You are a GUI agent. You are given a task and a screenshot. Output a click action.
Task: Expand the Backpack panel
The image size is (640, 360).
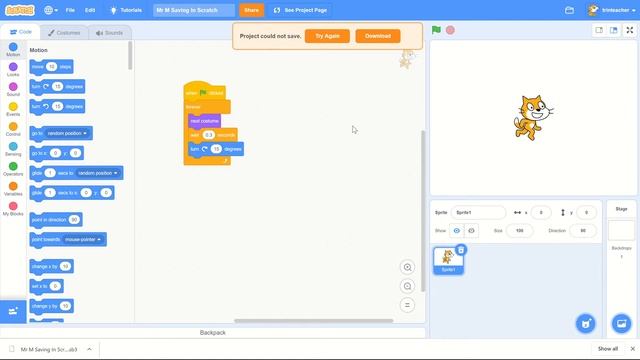(x=213, y=333)
